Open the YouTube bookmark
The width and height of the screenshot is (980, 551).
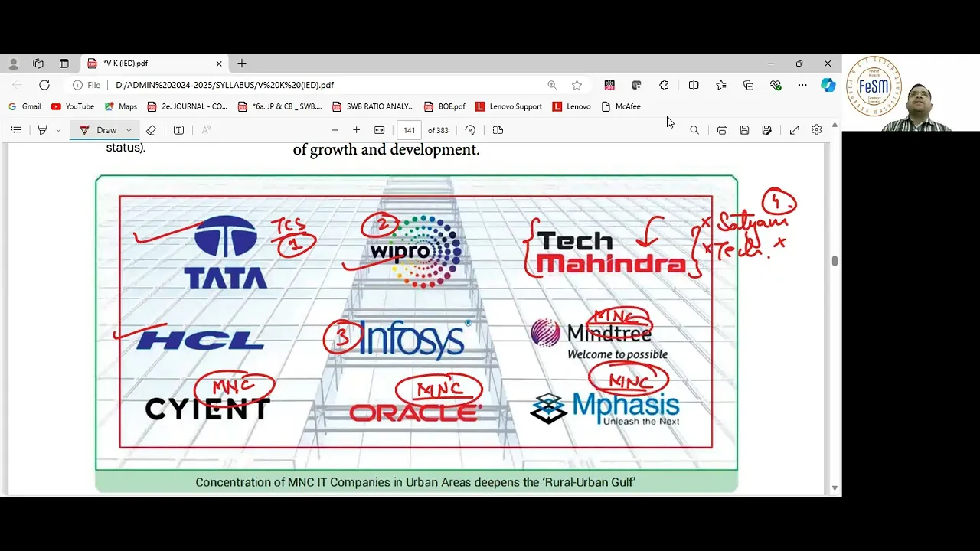point(73,106)
